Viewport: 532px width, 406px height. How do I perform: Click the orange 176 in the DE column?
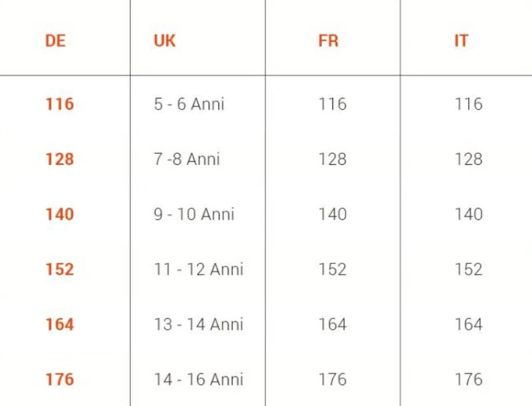coord(59,379)
